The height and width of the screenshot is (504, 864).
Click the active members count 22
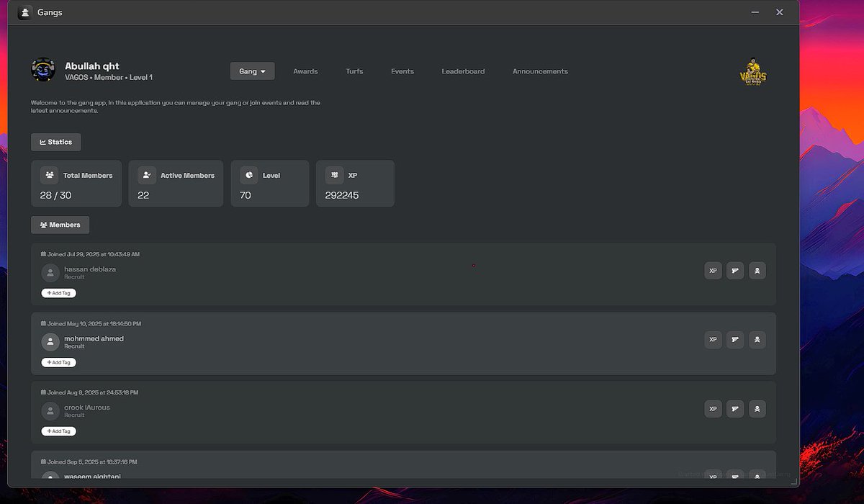point(143,195)
